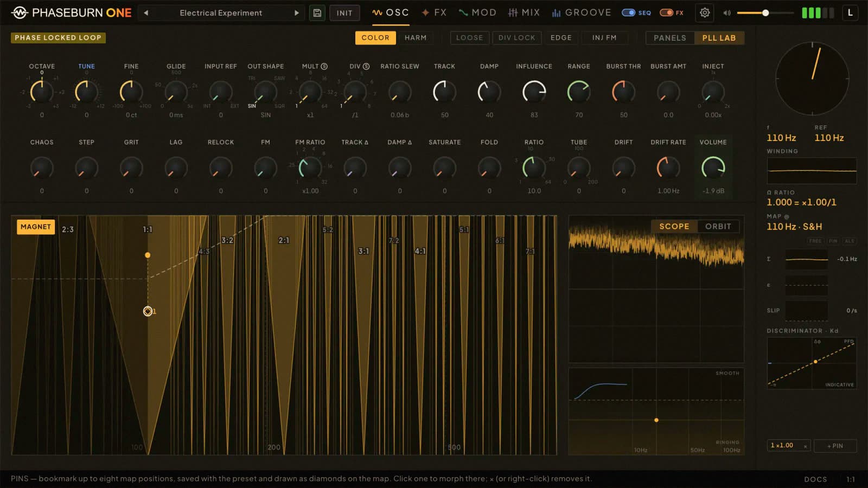The height and width of the screenshot is (488, 868).
Task: Remove the 1 ×1.00 pin with its x
Action: (805, 446)
